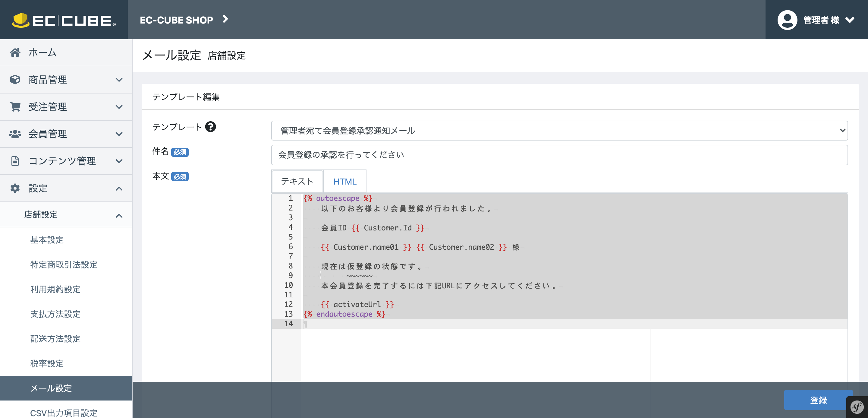
Task: Collapse the 店舗設定 submenu chevron
Action: coord(119,215)
